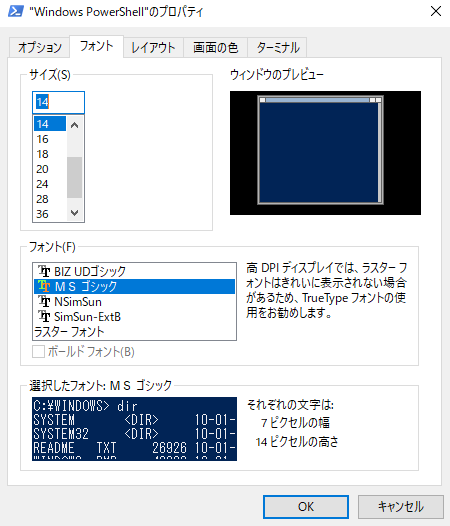Viewport: 450px width, 526px height.
Task: Switch to the オプション tab
Action: 40,48
